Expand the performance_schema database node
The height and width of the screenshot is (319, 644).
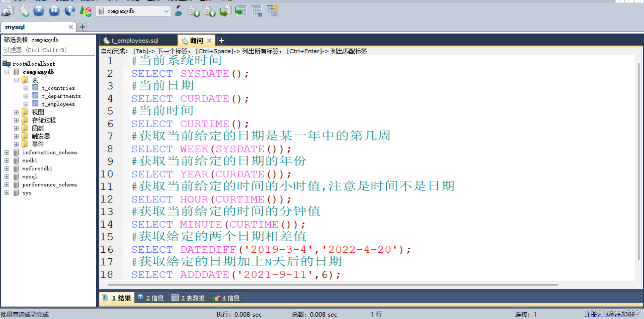pyautogui.click(x=7, y=185)
